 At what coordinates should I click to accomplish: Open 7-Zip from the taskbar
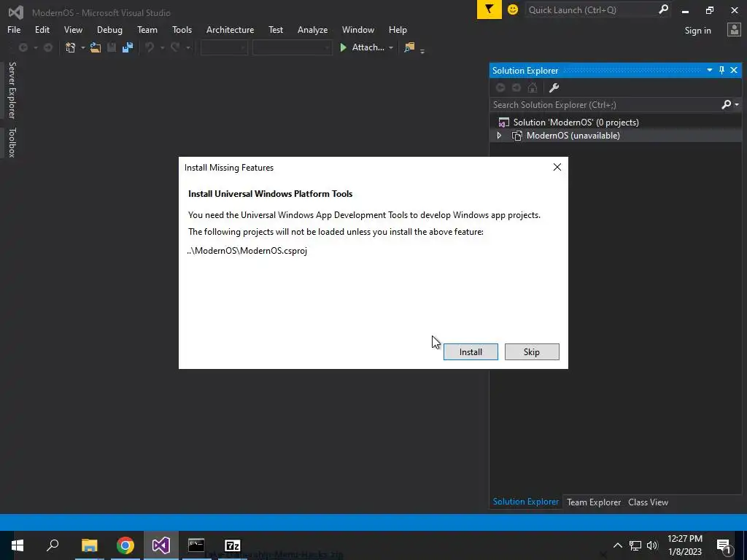233,545
